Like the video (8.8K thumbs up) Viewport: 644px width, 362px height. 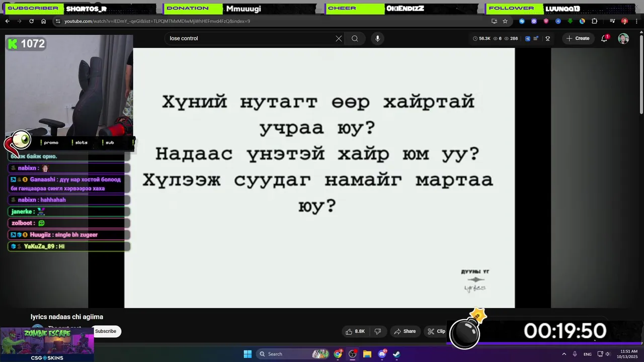tap(355, 331)
